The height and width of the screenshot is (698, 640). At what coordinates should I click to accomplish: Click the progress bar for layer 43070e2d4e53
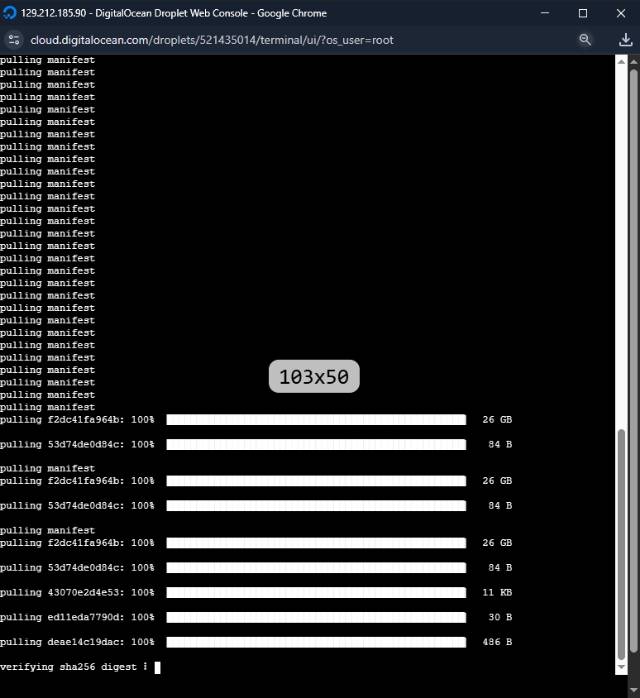coord(316,592)
